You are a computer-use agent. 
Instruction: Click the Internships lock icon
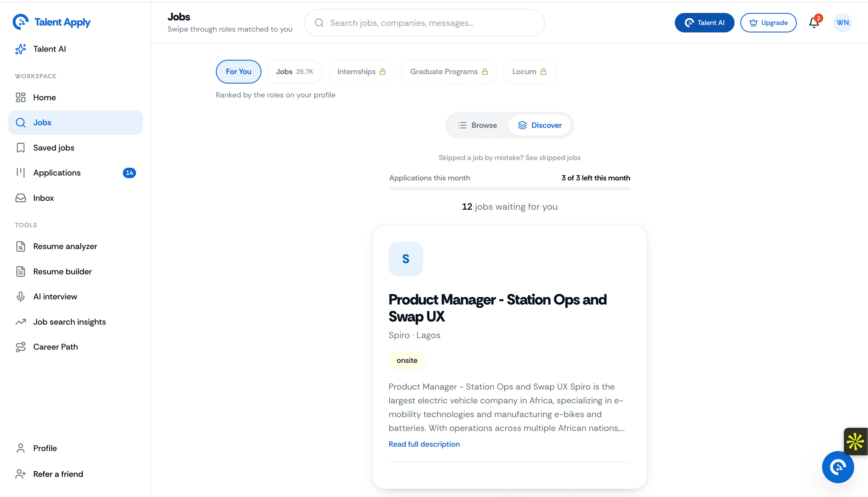point(383,72)
